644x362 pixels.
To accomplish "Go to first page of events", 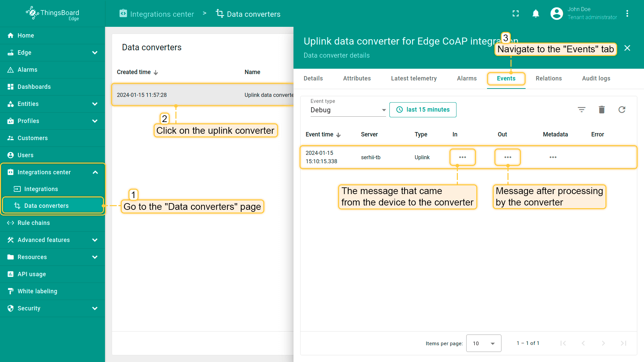I will click(563, 343).
